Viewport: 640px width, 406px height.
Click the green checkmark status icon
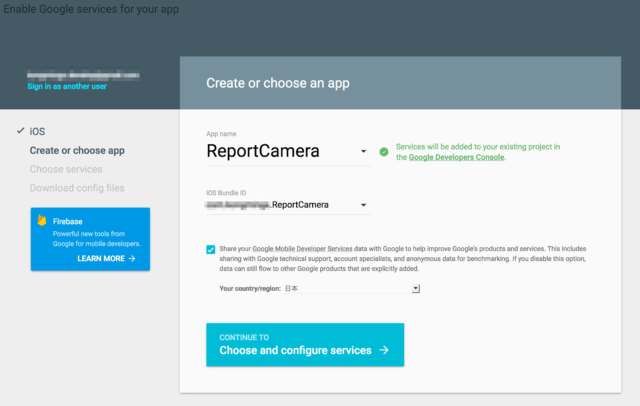(x=384, y=152)
